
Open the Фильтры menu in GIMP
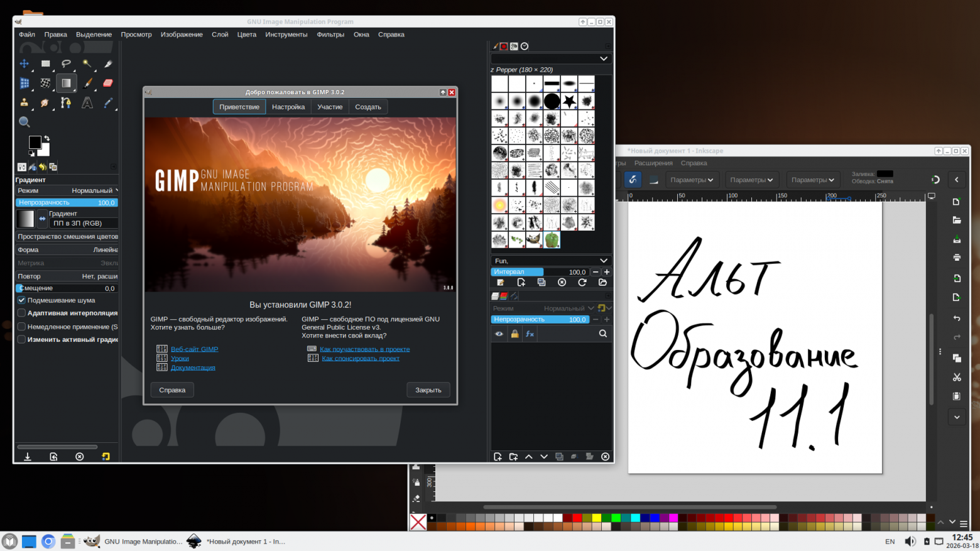(330, 35)
